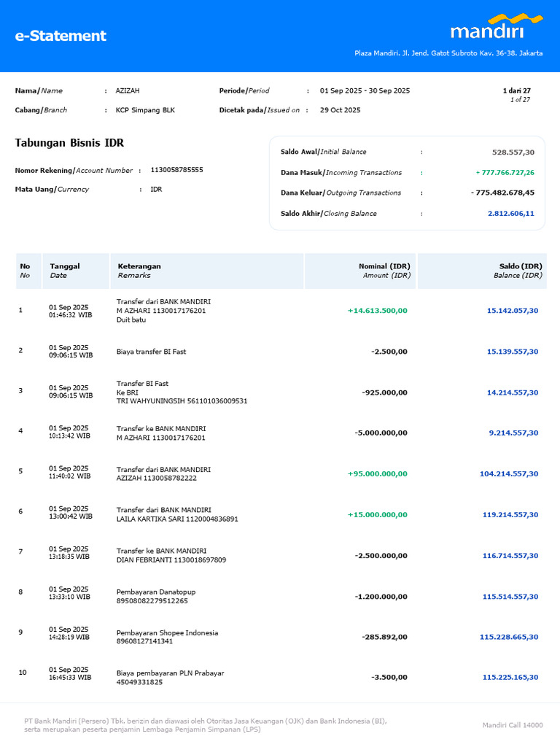Viewport: 560px width, 747px height.
Task: Select amount -2.500,00 in row 2
Action: [x=389, y=352]
